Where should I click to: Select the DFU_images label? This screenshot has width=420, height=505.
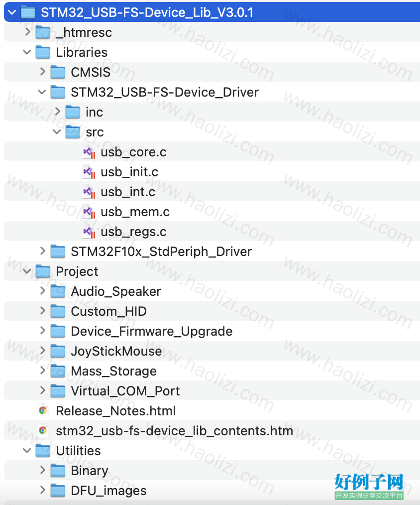[109, 491]
